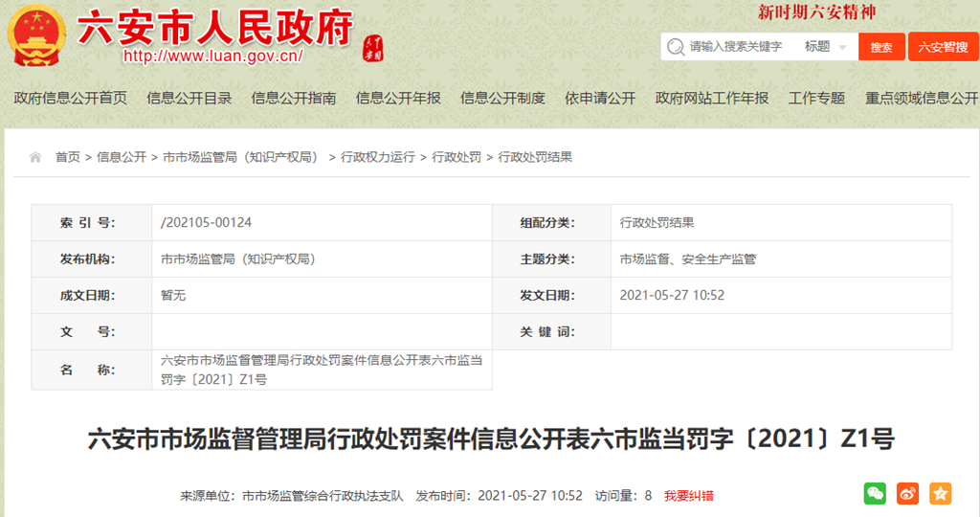980x517 pixels.
Task: Click 来源单位：市市场监管综合行政执法支队 text
Action: pyautogui.click(x=292, y=496)
